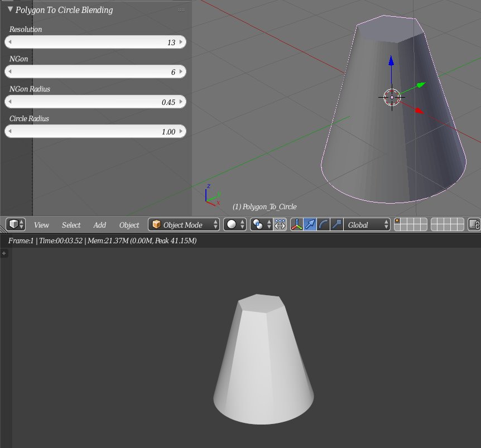Open the Global orientation dropdown
The image size is (481, 448).
tap(367, 224)
